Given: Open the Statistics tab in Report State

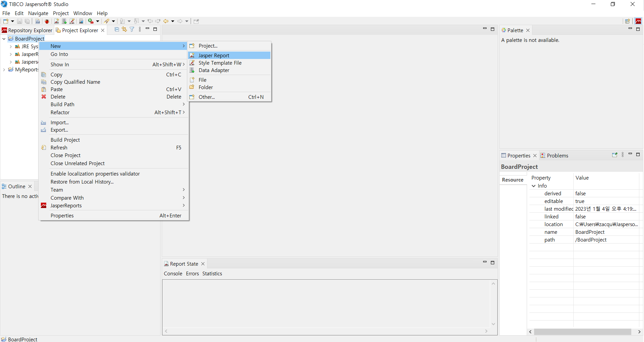Looking at the screenshot, I should 212,274.
